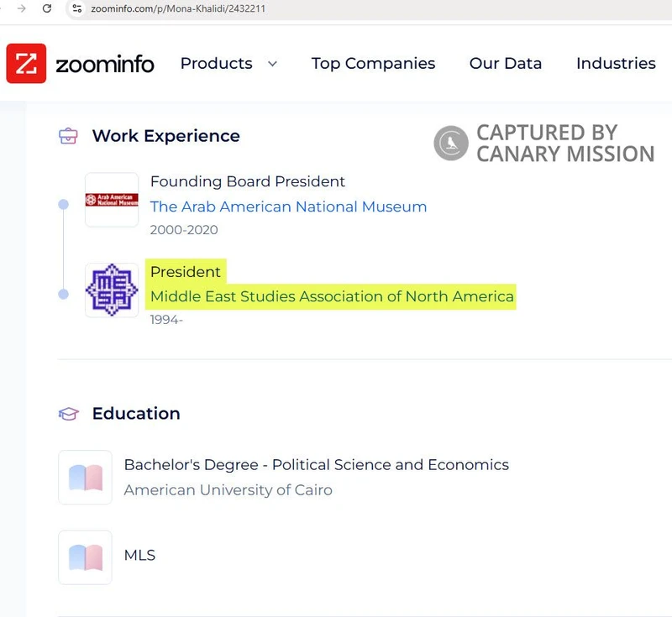
Task: Open Middle East Studies Association link
Action: (332, 296)
